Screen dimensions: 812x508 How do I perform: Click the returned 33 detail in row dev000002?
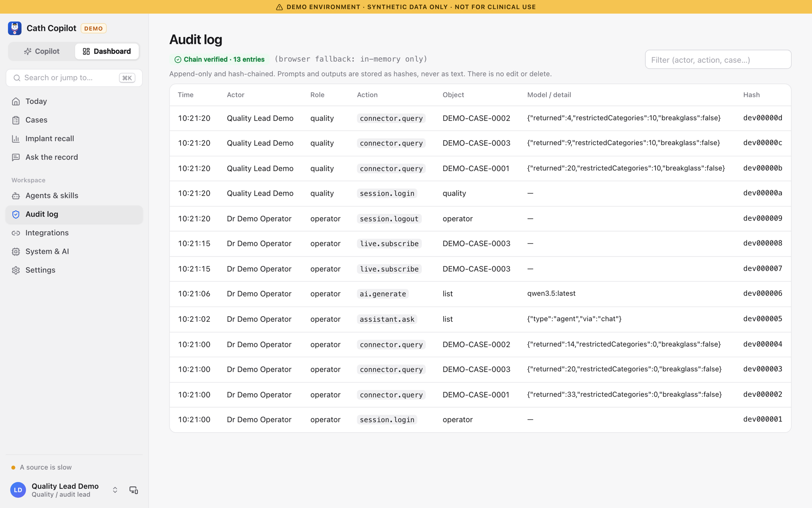624,395
